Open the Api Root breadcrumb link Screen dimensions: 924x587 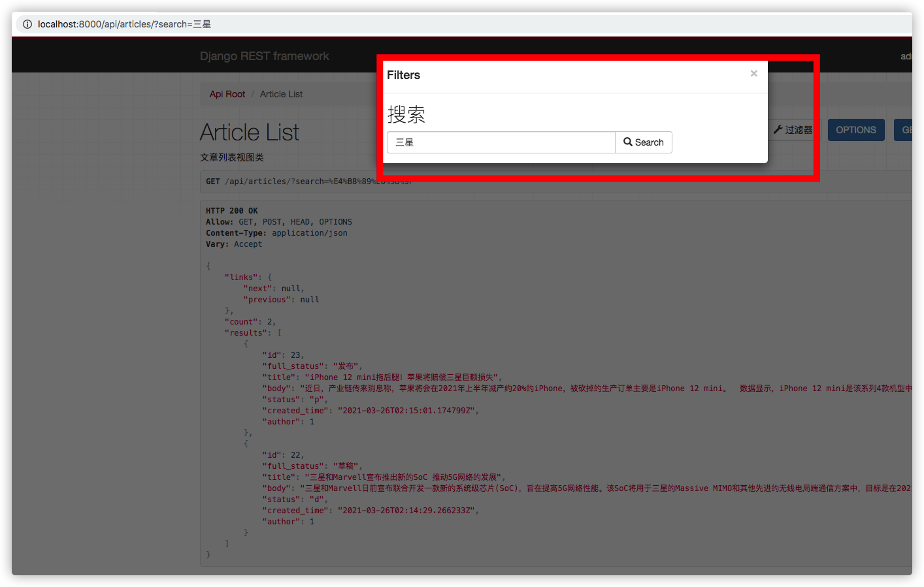pyautogui.click(x=227, y=94)
